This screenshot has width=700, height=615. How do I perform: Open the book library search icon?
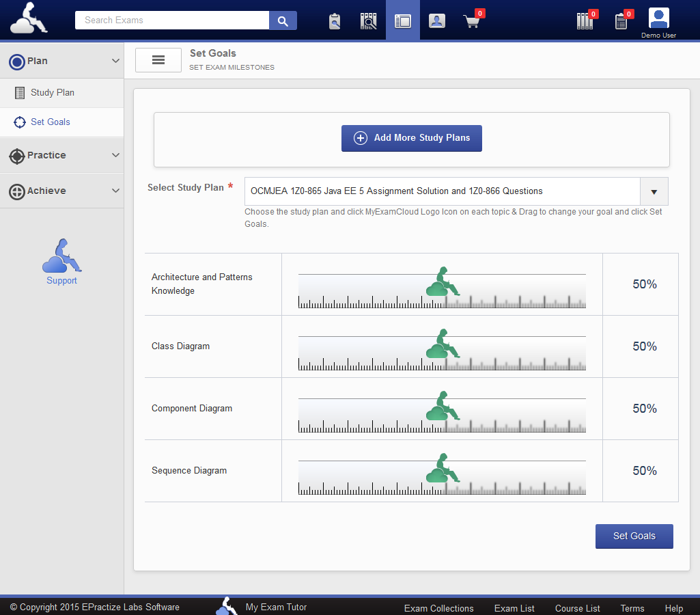point(369,21)
